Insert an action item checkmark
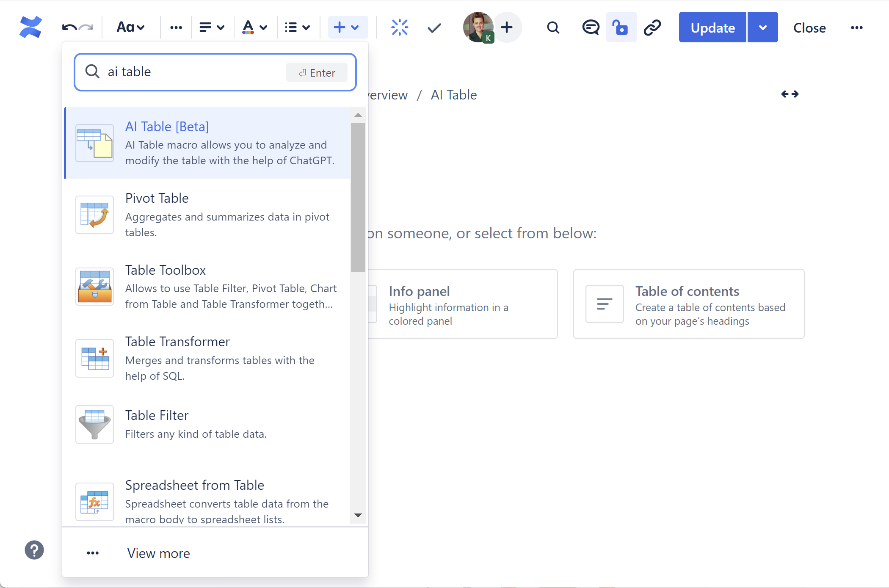This screenshot has height=588, width=889. tap(434, 28)
